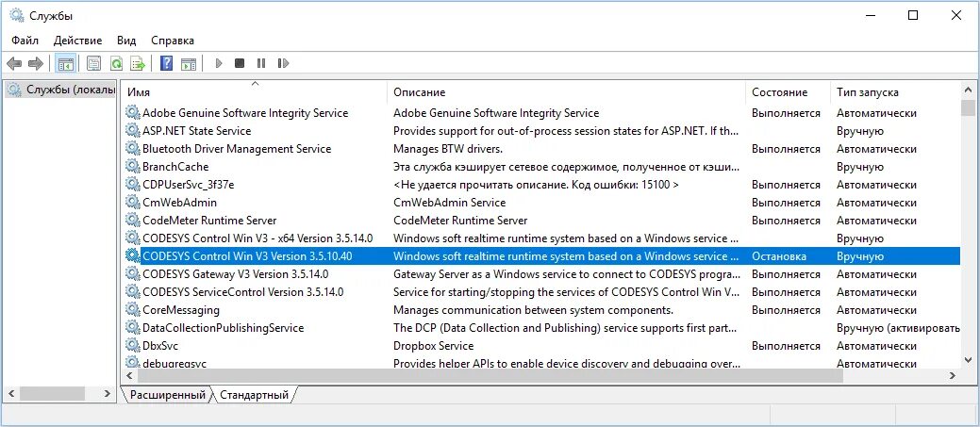
Task: Pause the service with Pause button
Action: click(261, 63)
